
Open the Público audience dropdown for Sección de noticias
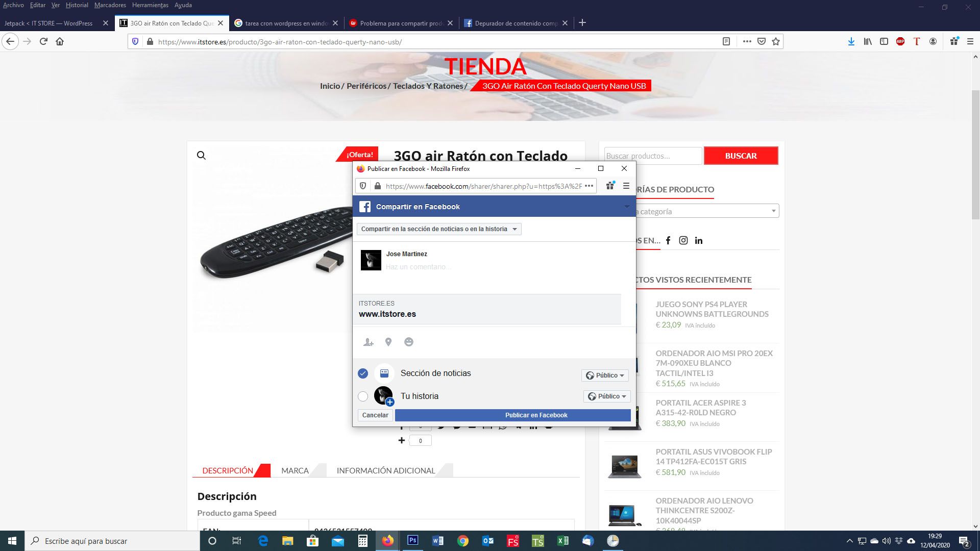(605, 375)
